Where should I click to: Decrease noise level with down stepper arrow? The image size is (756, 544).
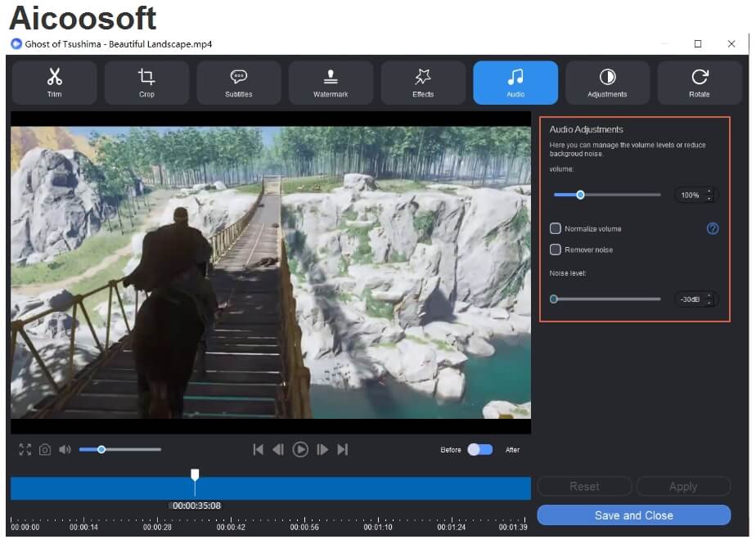click(709, 303)
